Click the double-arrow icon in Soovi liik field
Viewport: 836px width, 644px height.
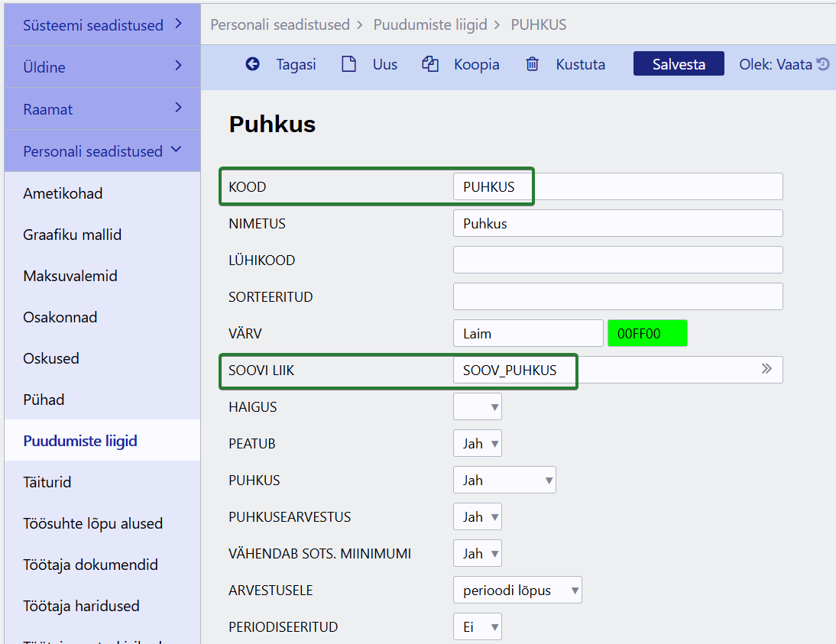[766, 369]
